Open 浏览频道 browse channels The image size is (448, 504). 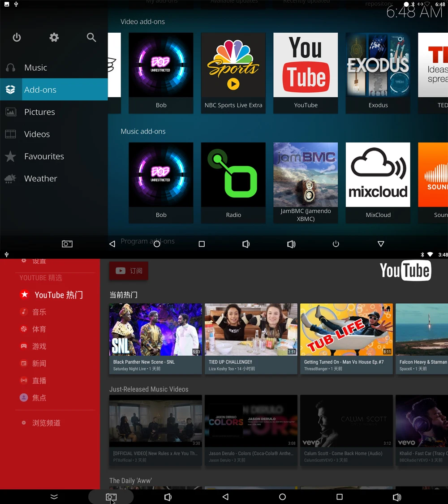pos(40,422)
